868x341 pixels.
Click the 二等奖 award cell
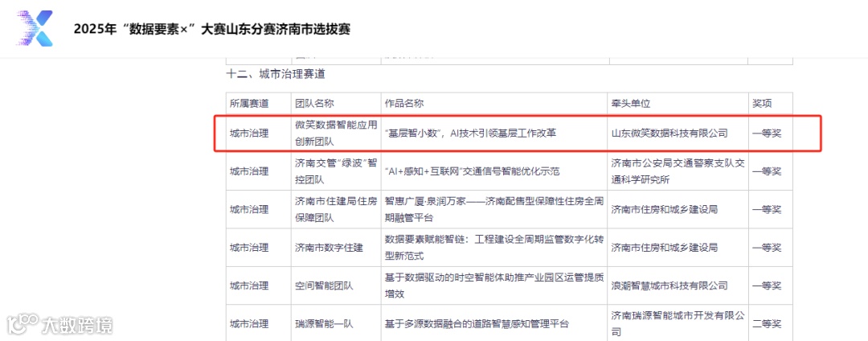click(767, 324)
